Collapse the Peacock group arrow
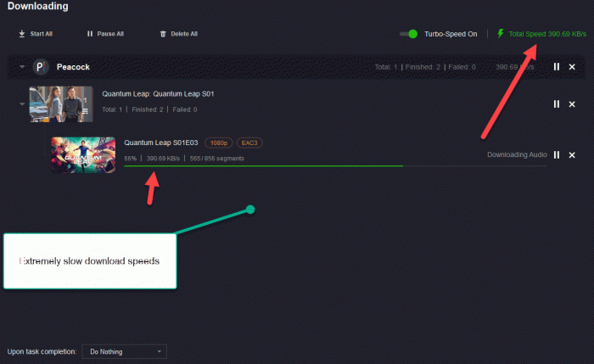This screenshot has width=594, height=364. tap(22, 67)
